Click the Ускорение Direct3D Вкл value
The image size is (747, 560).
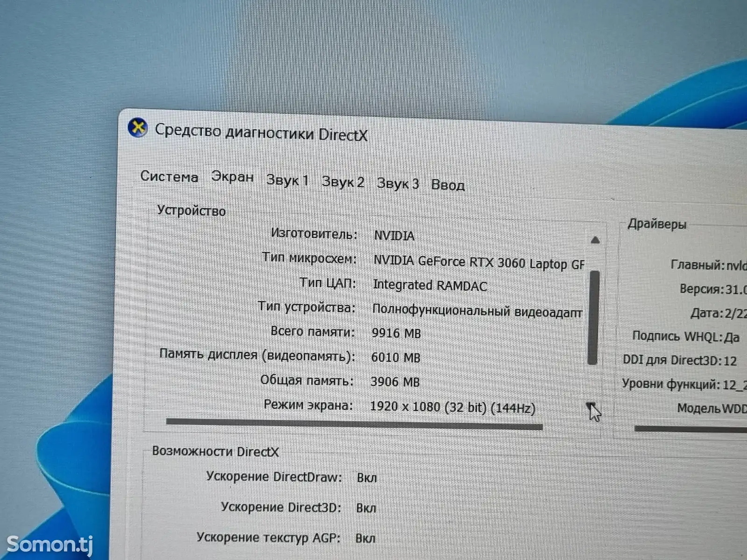[x=366, y=508]
